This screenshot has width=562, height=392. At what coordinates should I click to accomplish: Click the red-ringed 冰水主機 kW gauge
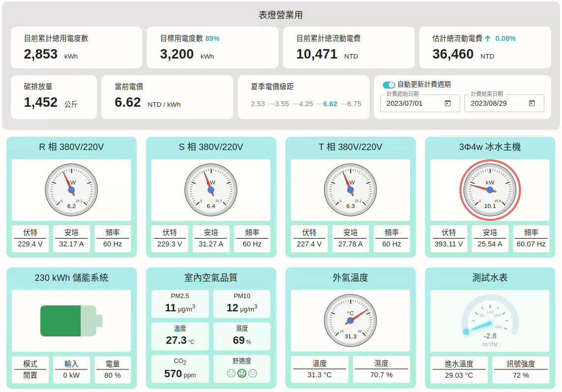pyautogui.click(x=490, y=190)
